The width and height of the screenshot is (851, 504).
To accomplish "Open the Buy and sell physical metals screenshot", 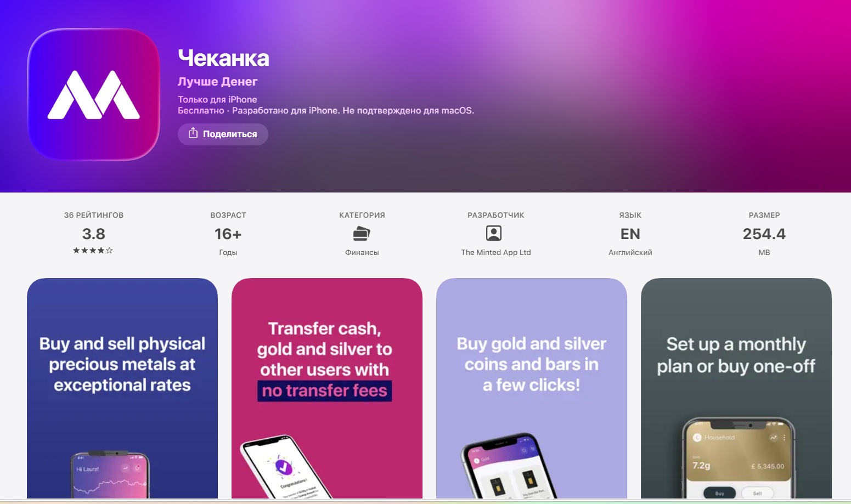I will coord(122,388).
